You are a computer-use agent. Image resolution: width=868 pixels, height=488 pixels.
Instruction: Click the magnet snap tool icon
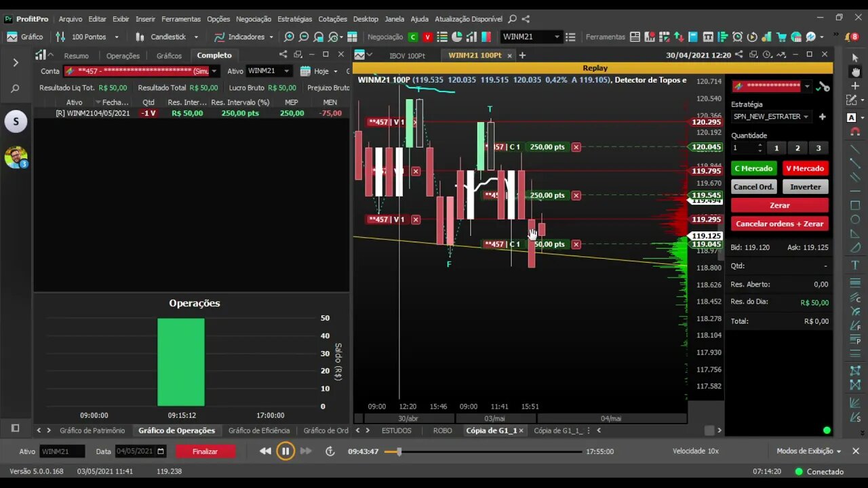pos(855,131)
